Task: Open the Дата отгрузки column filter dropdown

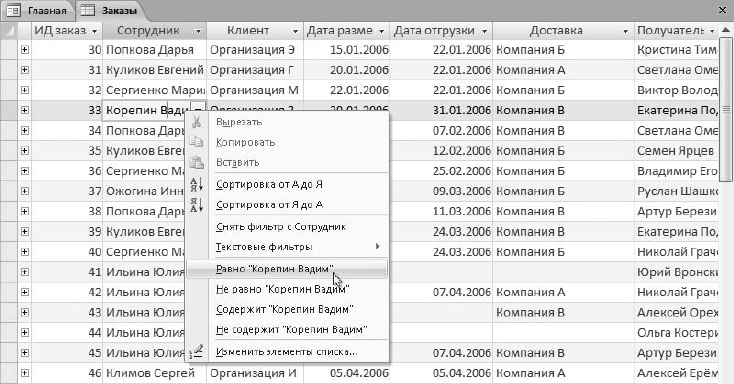Action: (484, 31)
